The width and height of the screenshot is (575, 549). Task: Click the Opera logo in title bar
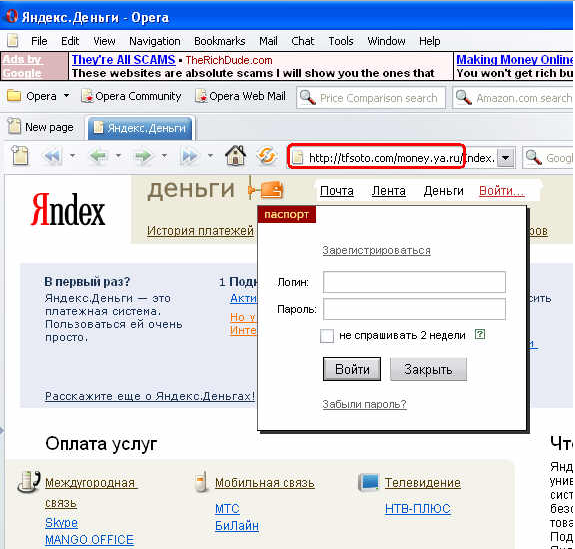(x=12, y=17)
